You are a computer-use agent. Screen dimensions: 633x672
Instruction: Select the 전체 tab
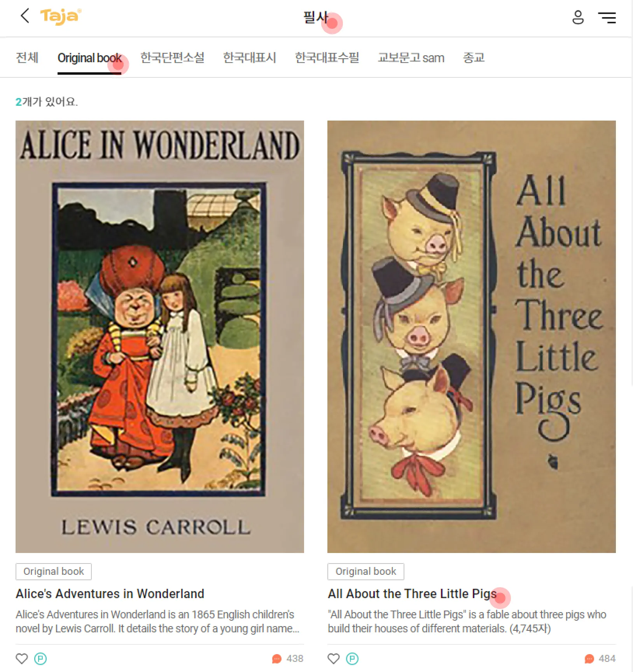[x=27, y=58]
